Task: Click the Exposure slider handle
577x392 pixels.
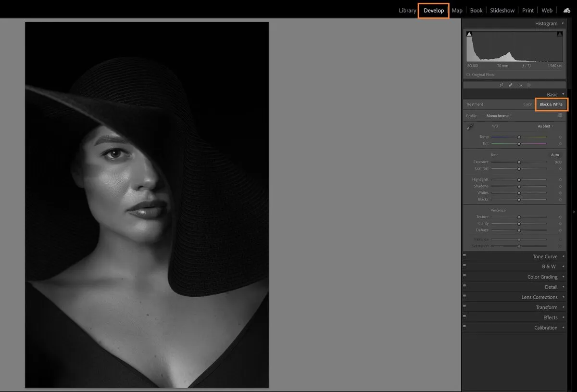Action: (x=519, y=162)
